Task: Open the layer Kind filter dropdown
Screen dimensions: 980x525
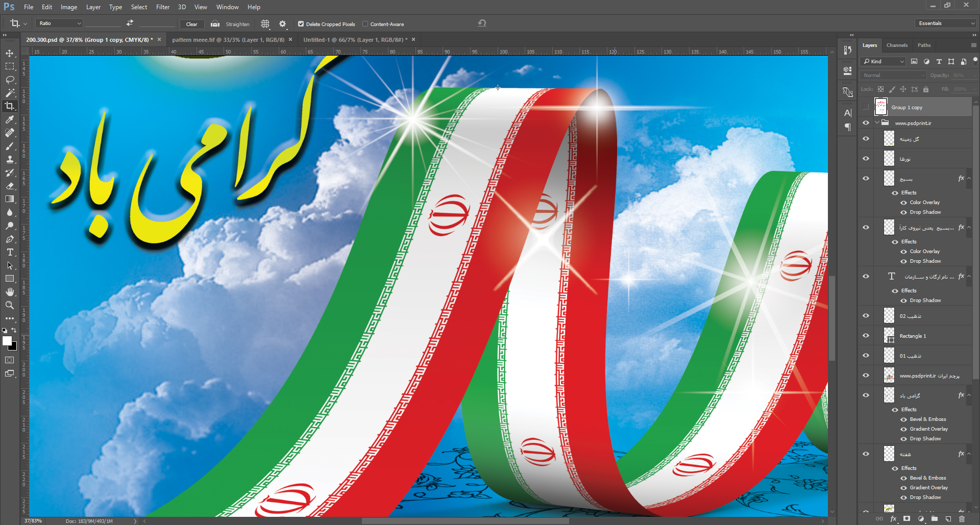Action: click(883, 61)
